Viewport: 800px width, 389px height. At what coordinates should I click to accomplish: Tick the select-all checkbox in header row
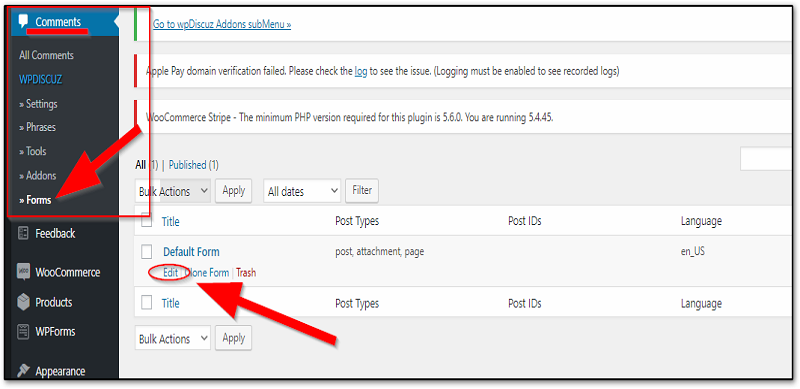(147, 221)
